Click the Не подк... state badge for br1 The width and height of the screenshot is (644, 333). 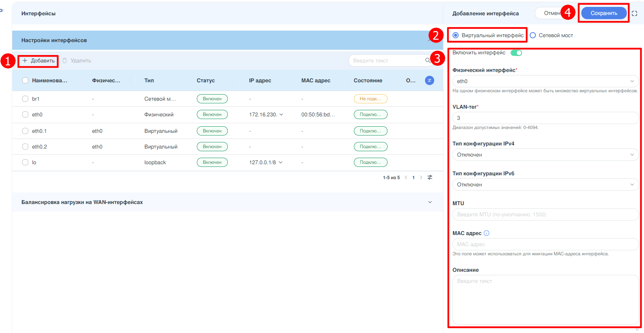click(x=370, y=99)
